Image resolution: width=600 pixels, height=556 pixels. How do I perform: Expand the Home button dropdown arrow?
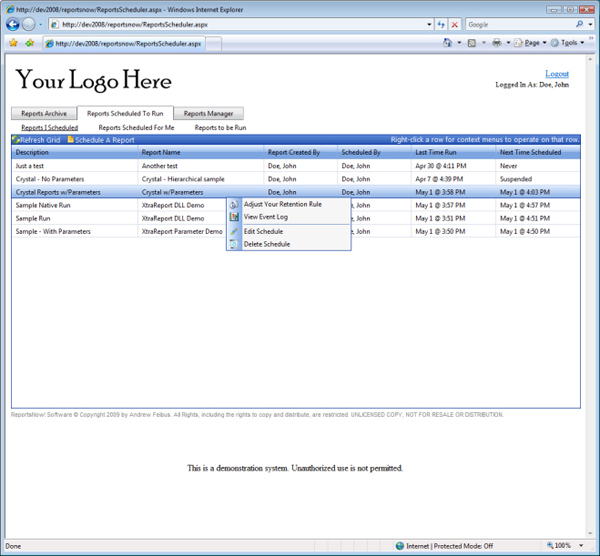(459, 42)
